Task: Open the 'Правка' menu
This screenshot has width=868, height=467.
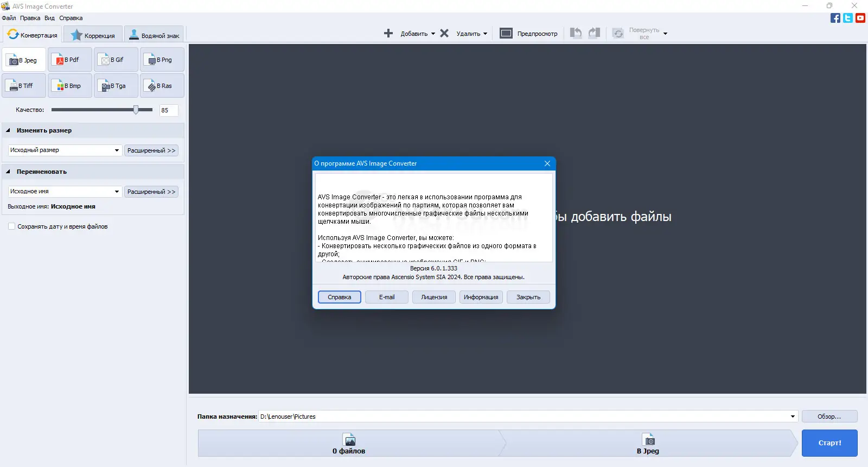Action: (30, 18)
